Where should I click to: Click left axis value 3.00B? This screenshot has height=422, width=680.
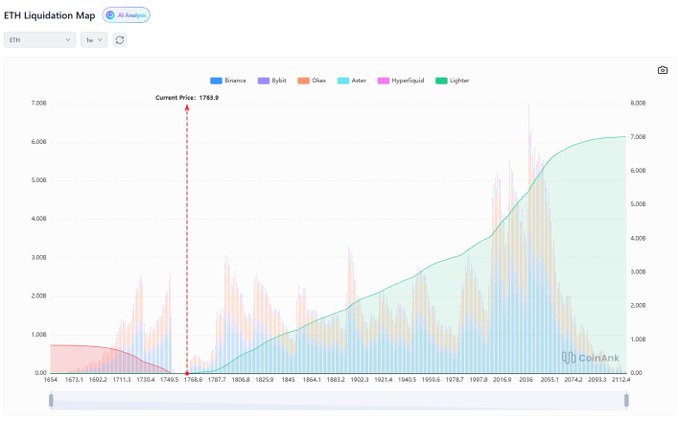(39, 258)
